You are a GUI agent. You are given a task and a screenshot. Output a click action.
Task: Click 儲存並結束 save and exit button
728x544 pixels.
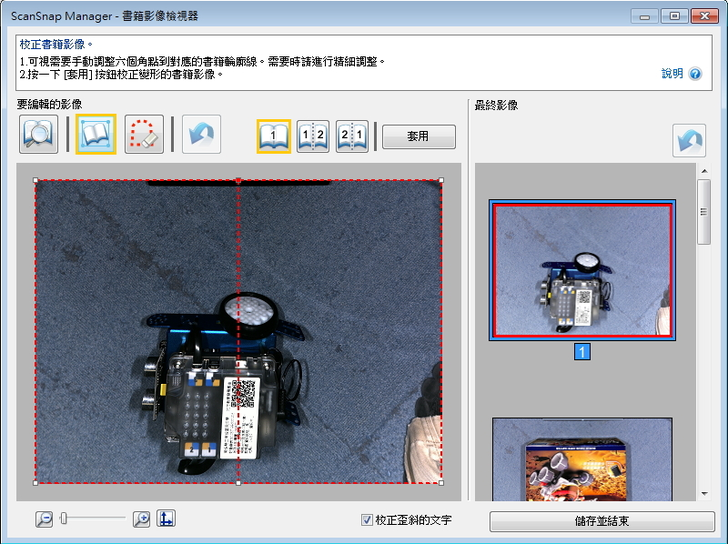[602, 521]
